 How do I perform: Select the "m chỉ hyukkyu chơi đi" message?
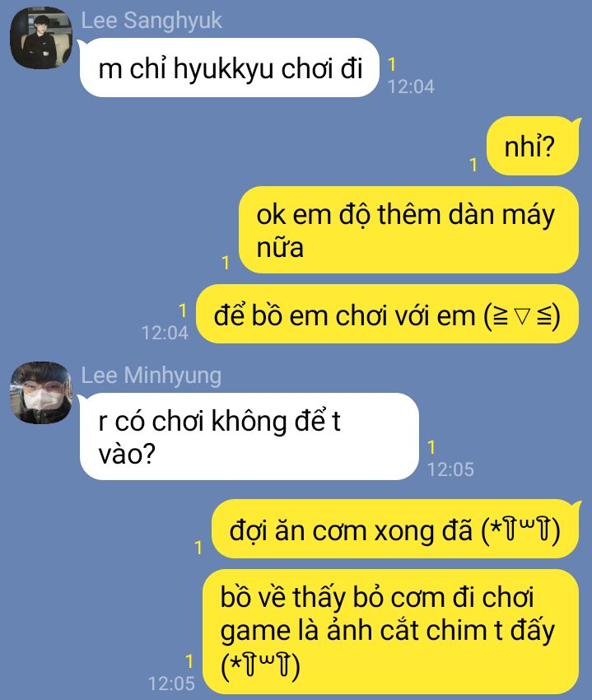click(230, 68)
